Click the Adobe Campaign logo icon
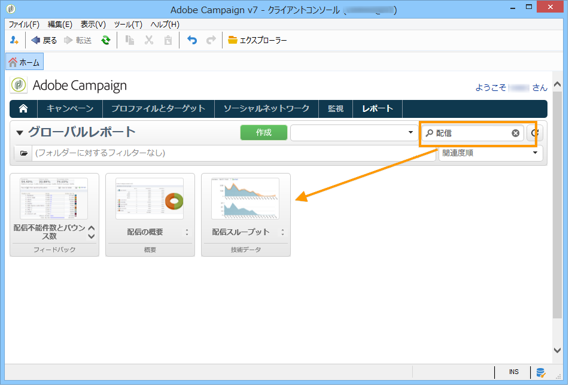 point(19,85)
